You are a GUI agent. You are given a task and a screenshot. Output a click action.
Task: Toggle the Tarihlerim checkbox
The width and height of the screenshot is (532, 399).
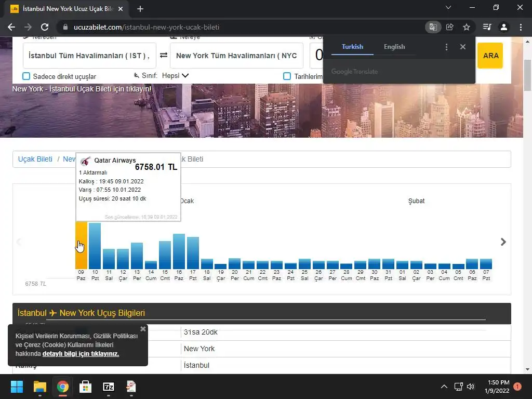287,76
